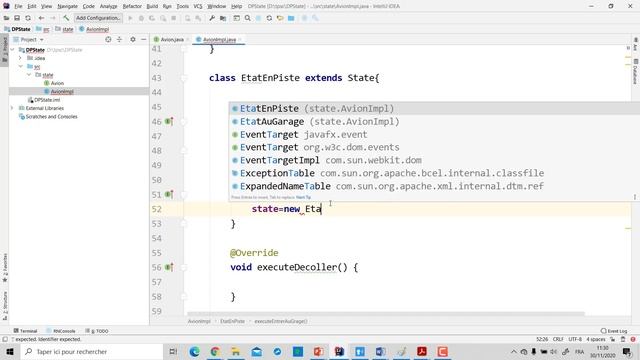This screenshot has width=640, height=360.
Task: Open the Analyze menu
Action: click(x=108, y=6)
